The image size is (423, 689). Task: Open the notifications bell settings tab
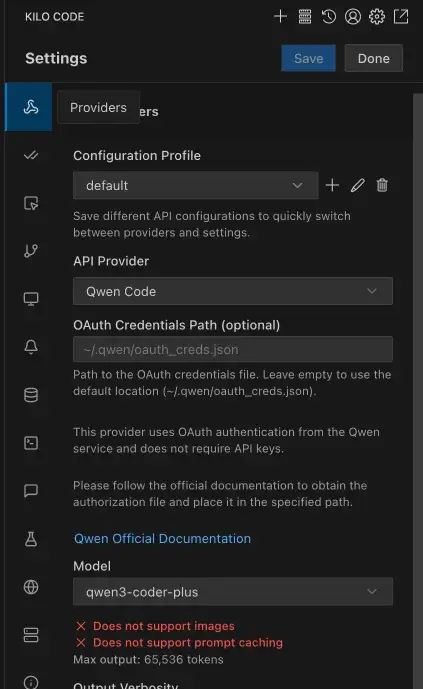tap(31, 347)
